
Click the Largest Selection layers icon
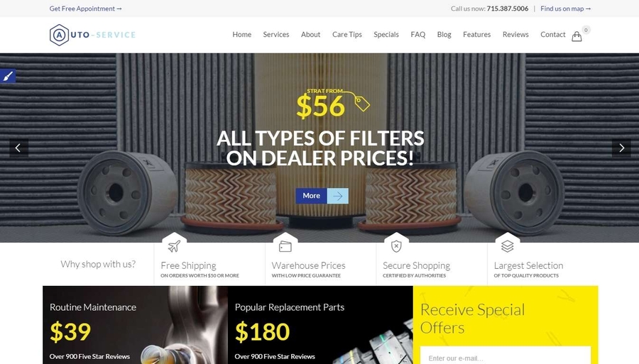508,246
